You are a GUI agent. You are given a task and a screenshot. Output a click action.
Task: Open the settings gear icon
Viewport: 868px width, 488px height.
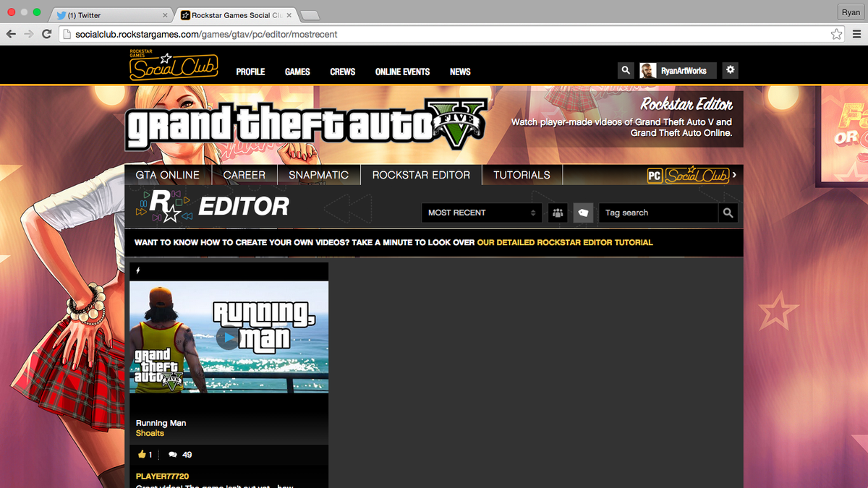[x=730, y=70]
